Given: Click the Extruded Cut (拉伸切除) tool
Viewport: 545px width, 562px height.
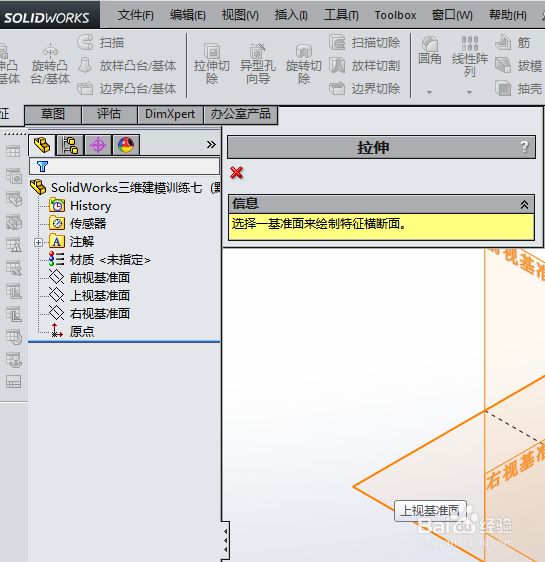Looking at the screenshot, I should 212,65.
